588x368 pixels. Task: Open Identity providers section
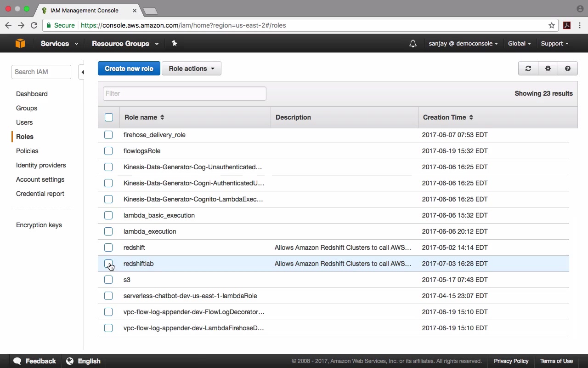point(41,165)
